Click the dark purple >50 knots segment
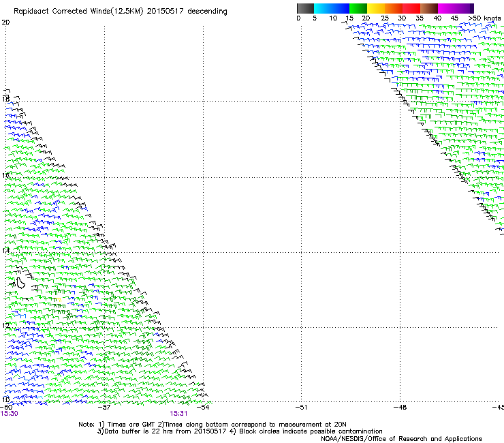The image size is (504, 443). click(x=471, y=8)
